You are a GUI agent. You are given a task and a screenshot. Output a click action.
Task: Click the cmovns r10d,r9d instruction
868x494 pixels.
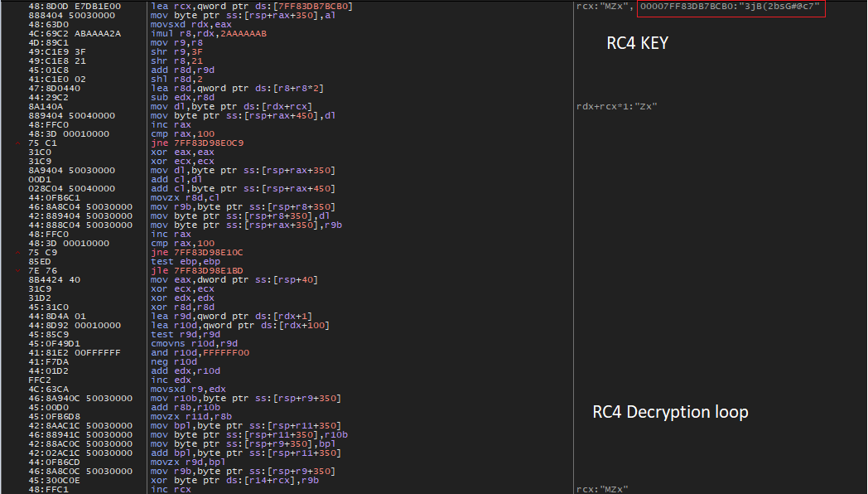(192, 343)
